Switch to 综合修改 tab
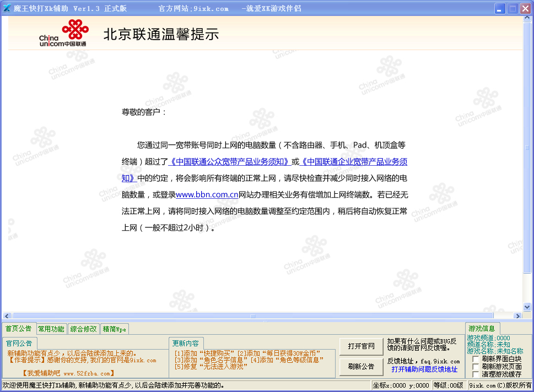This screenshot has height=392, width=534. [83, 329]
